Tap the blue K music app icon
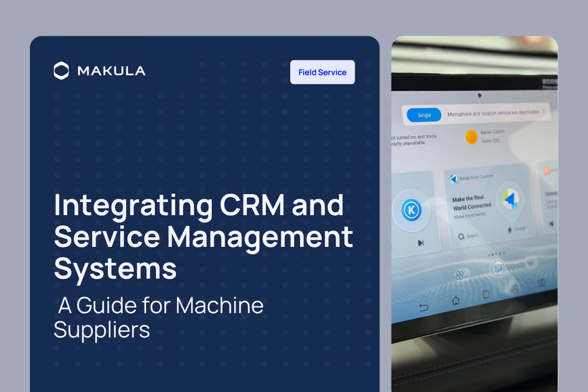The image size is (588, 392). click(x=412, y=211)
